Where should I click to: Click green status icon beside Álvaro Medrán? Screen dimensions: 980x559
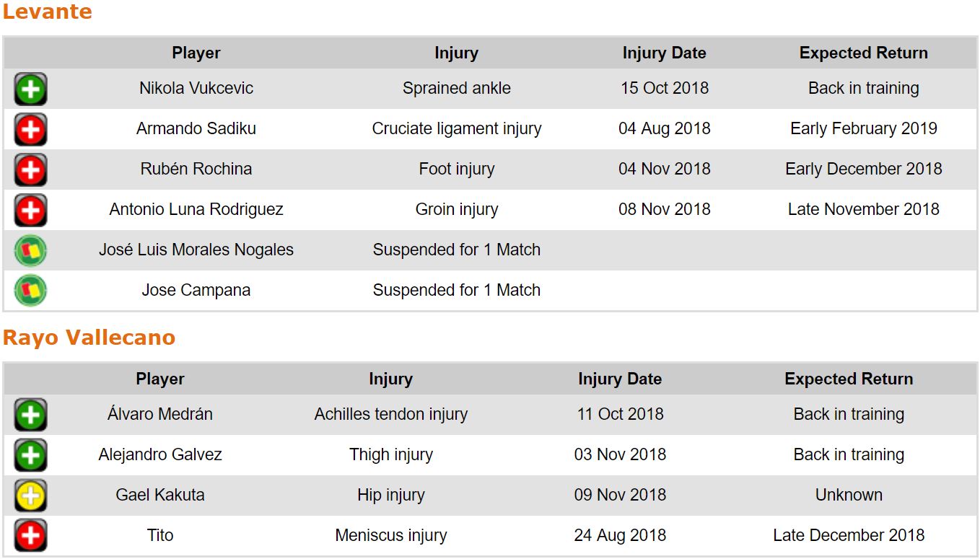pyautogui.click(x=30, y=415)
